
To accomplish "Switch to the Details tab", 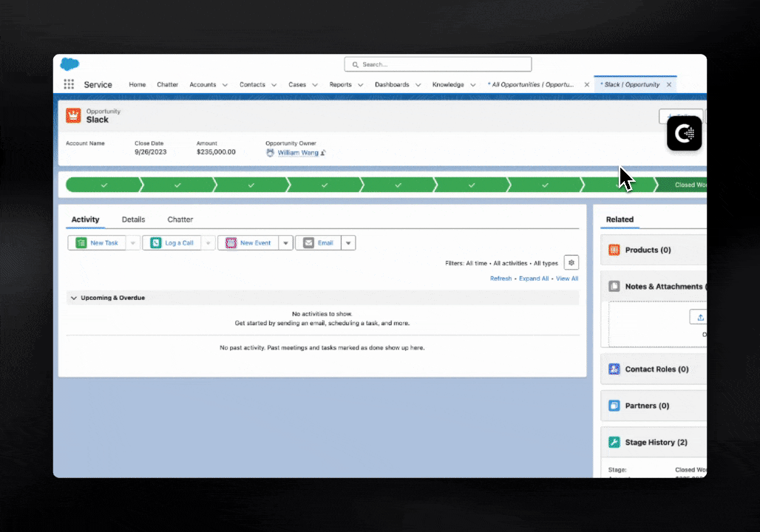I will (133, 219).
